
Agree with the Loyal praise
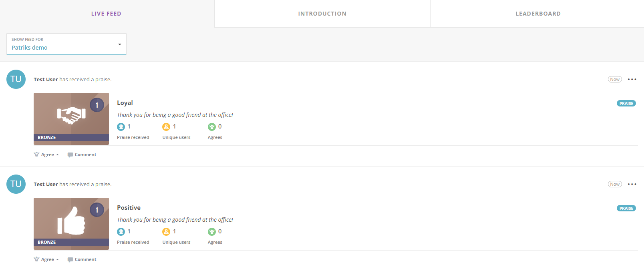pos(46,155)
